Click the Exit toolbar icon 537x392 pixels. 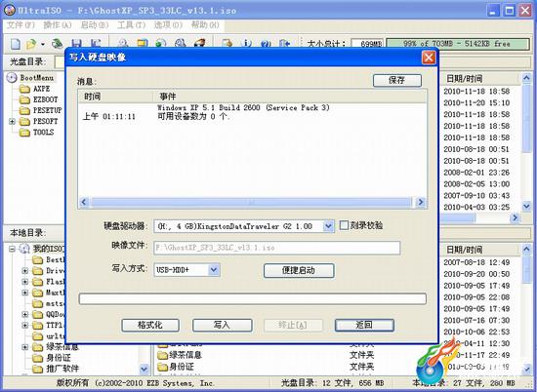click(x=284, y=43)
